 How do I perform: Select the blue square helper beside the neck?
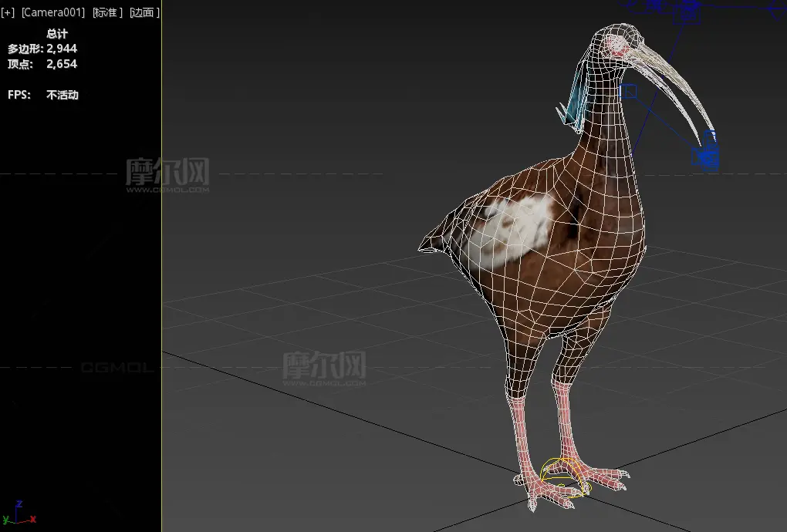(629, 92)
